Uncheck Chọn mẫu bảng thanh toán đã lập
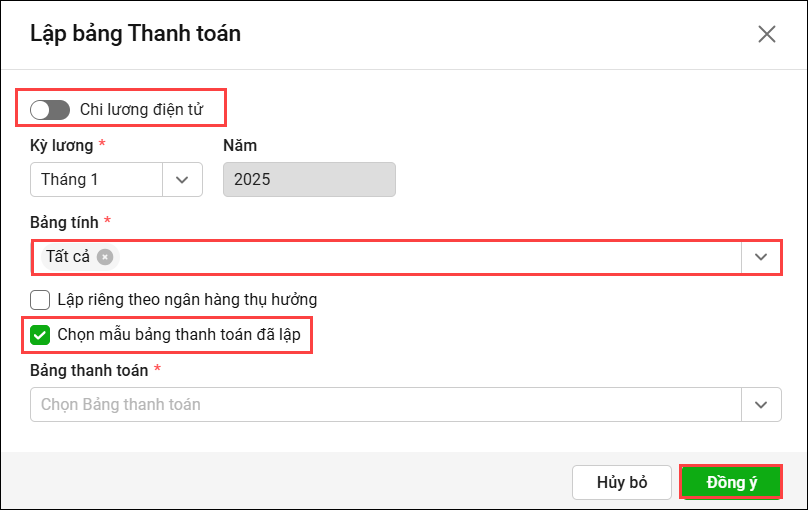Screen dimensions: 808x510 point(40,335)
